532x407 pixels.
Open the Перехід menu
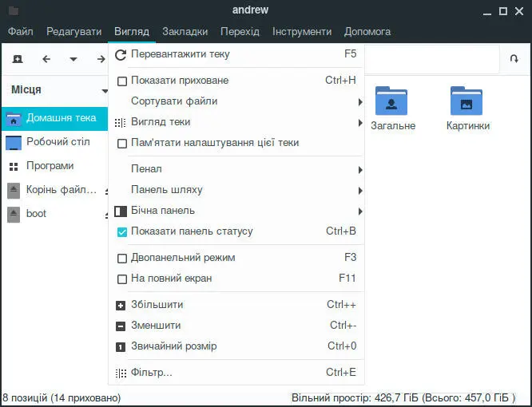tap(240, 32)
